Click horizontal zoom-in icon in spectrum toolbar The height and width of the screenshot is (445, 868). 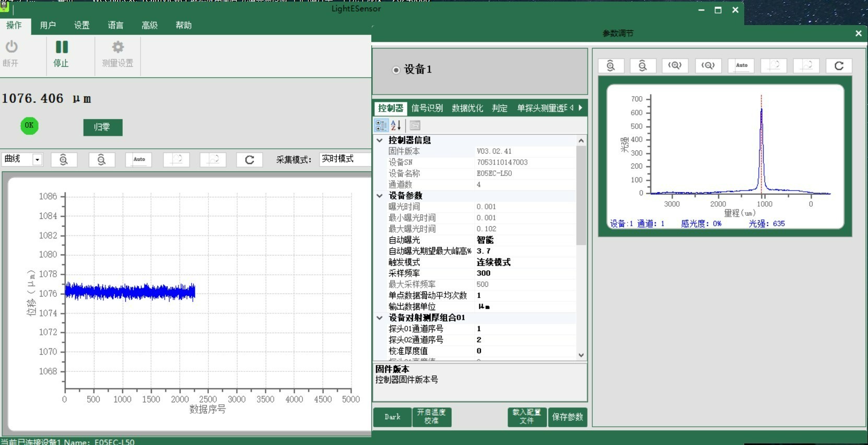[675, 66]
